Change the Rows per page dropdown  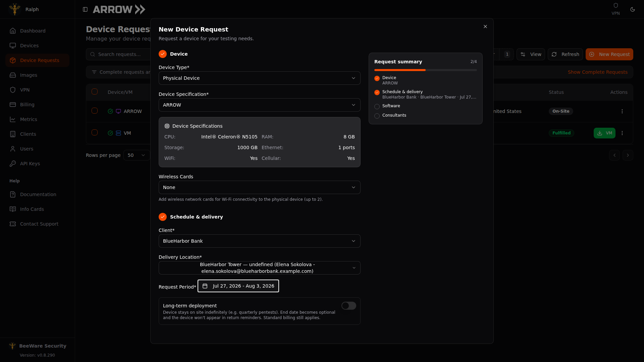point(137,155)
